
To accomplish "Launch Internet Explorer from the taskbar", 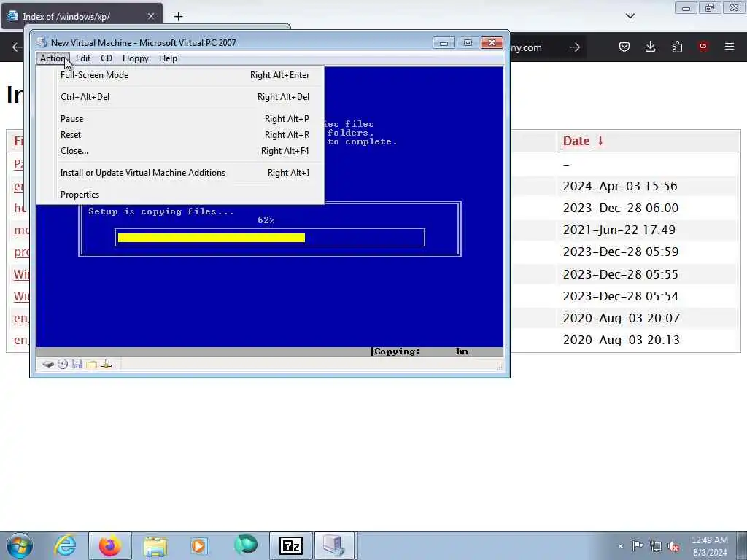I will [65, 545].
